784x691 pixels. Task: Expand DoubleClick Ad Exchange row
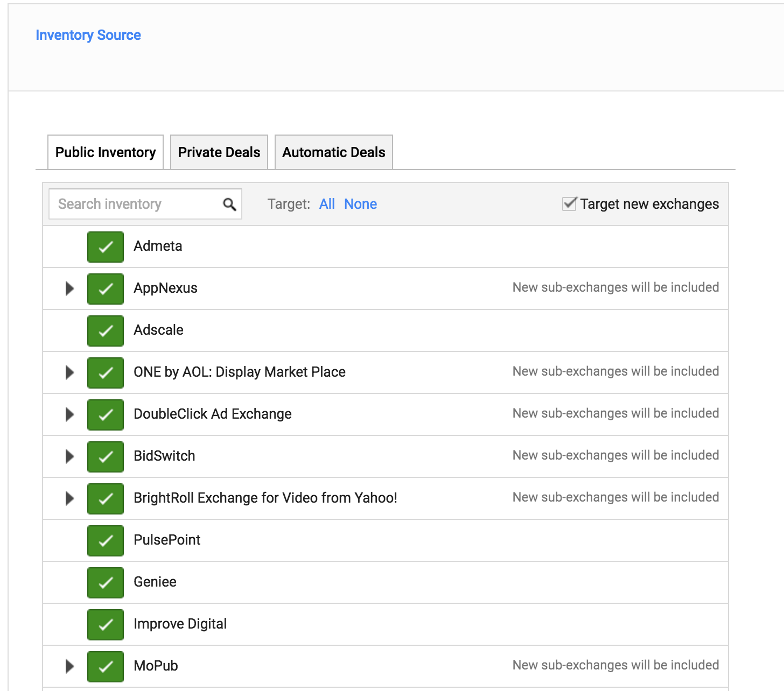[x=69, y=414]
